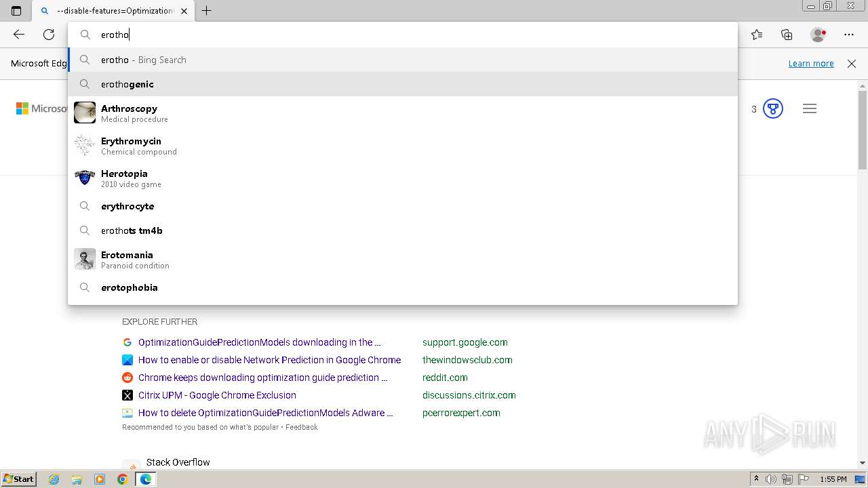Open Edge Settings and more menu
The image size is (868, 488).
point(849,35)
